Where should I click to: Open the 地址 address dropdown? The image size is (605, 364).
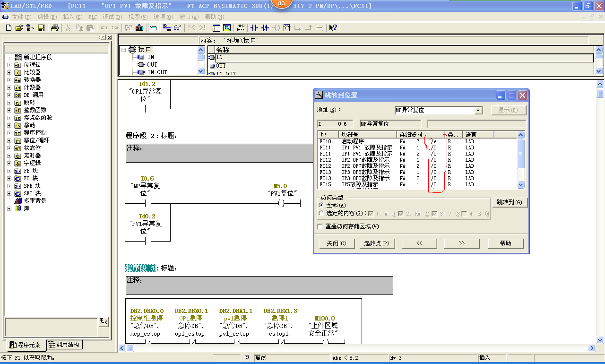coord(478,110)
